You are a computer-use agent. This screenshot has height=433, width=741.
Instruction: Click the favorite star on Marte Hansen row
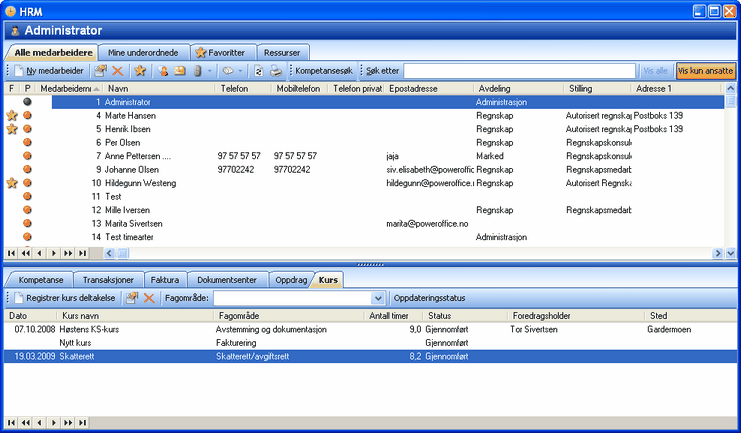[x=12, y=115]
